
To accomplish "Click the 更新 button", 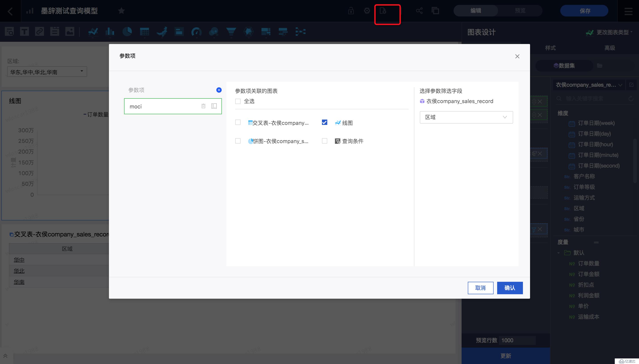I will (506, 356).
